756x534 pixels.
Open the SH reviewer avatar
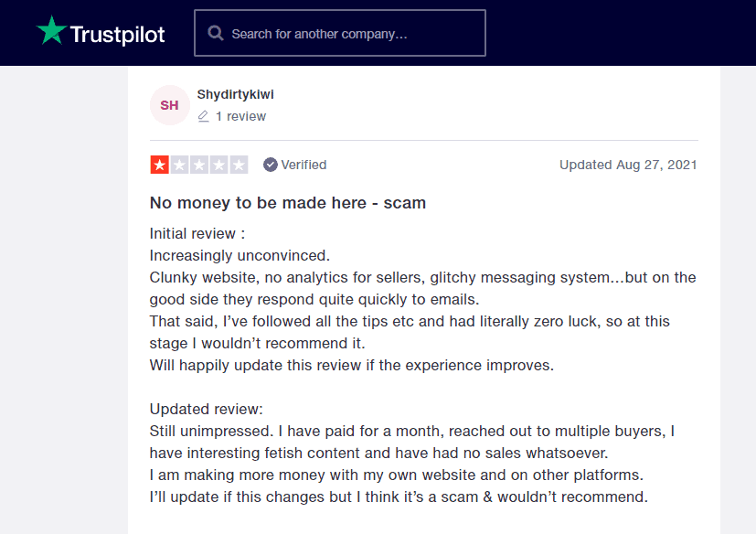click(170, 105)
